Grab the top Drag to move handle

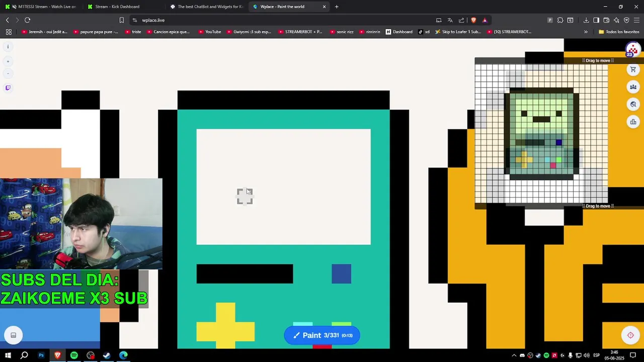tap(598, 61)
